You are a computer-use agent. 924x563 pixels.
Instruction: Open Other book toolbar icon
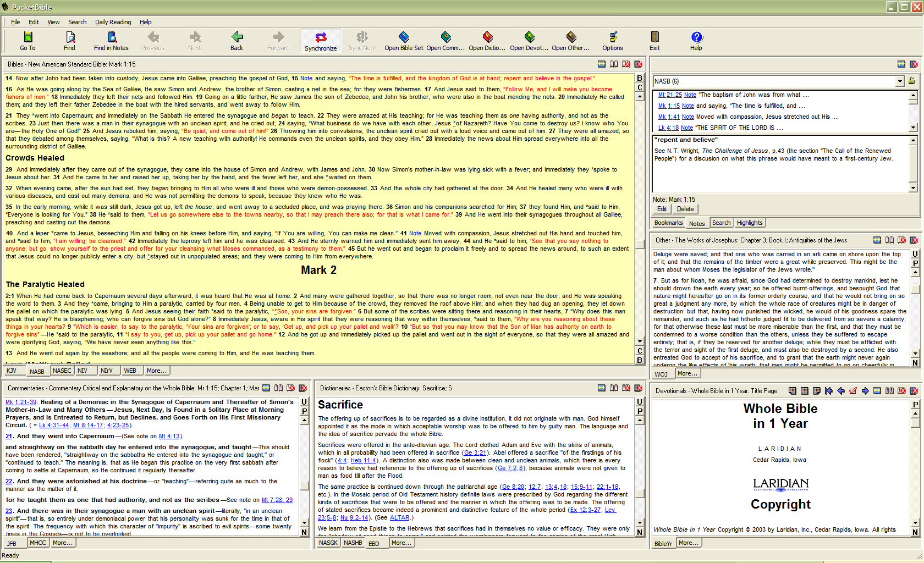click(x=571, y=41)
